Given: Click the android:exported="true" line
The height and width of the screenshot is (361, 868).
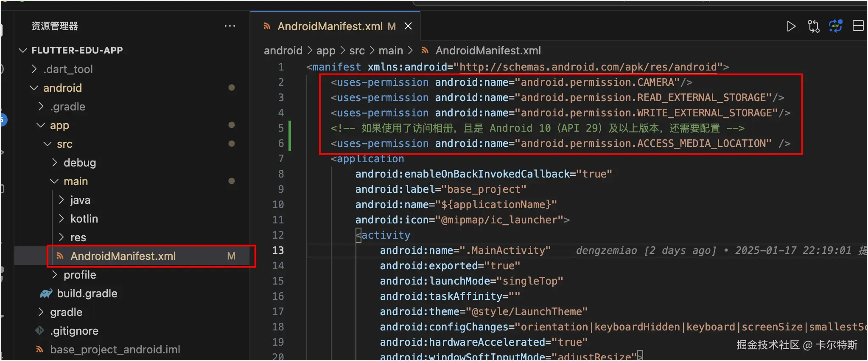Looking at the screenshot, I should coord(450,266).
